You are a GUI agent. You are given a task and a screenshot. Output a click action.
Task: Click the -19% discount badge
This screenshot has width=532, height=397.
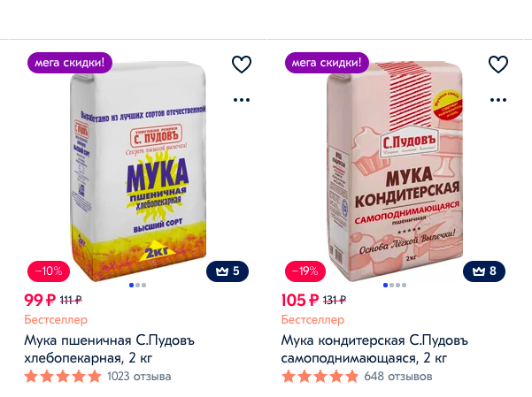pyautogui.click(x=305, y=271)
